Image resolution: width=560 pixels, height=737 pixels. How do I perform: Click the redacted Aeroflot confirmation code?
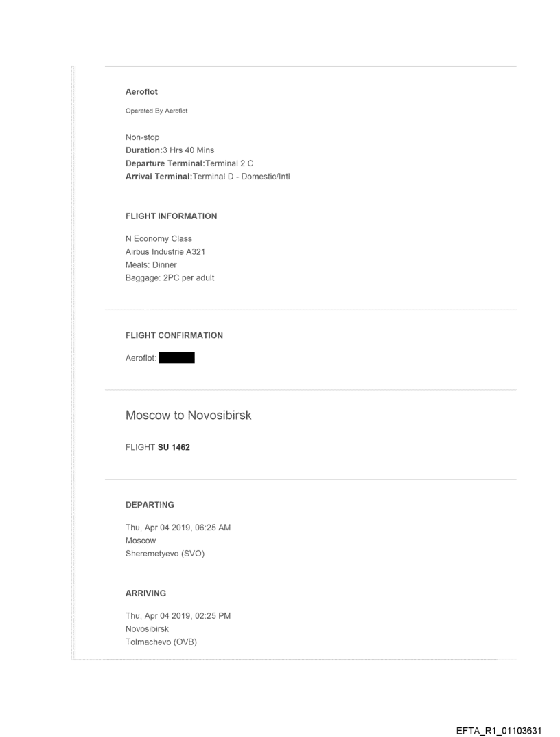click(x=176, y=358)
